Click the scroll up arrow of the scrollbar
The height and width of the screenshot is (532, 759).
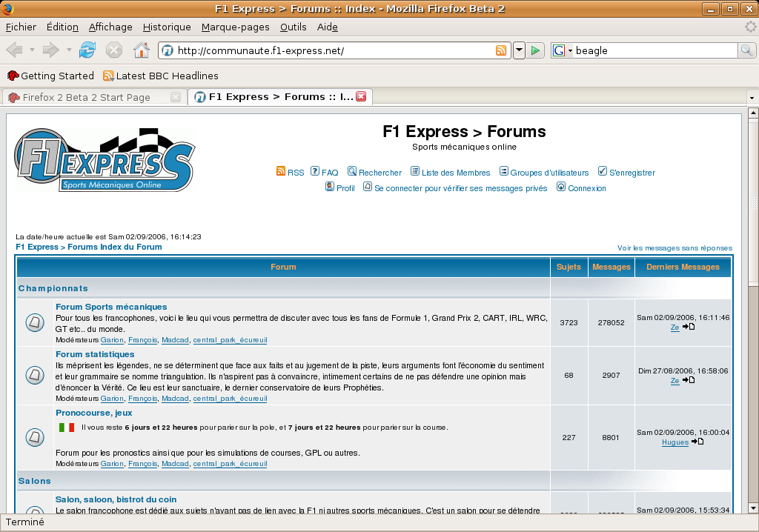pyautogui.click(x=753, y=113)
